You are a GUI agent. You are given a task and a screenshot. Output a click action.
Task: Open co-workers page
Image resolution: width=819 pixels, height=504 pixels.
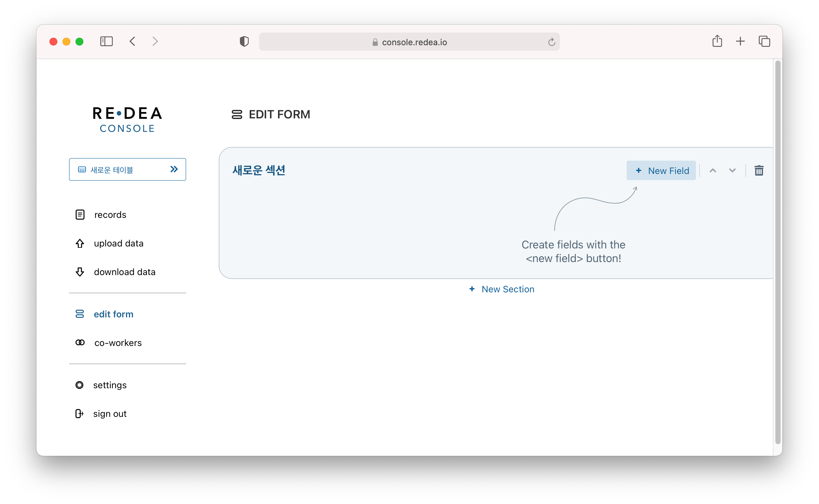118,343
